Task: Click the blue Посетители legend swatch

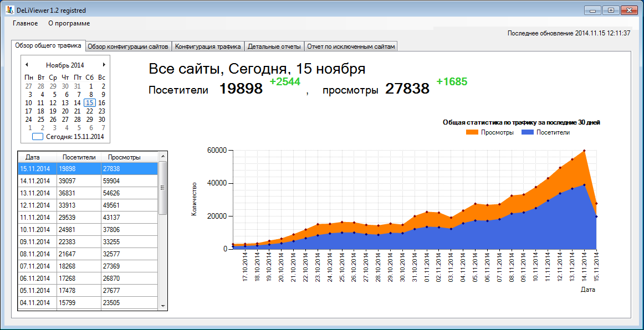Action: [527, 132]
